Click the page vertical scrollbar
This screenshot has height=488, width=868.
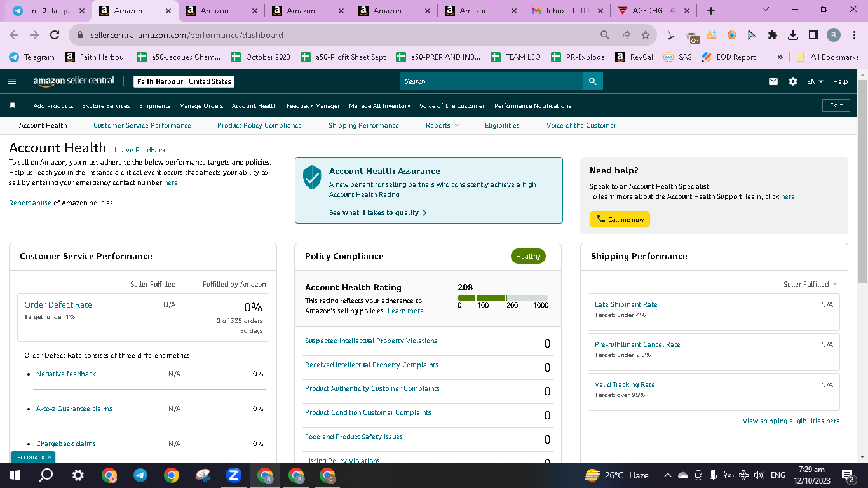862,181
